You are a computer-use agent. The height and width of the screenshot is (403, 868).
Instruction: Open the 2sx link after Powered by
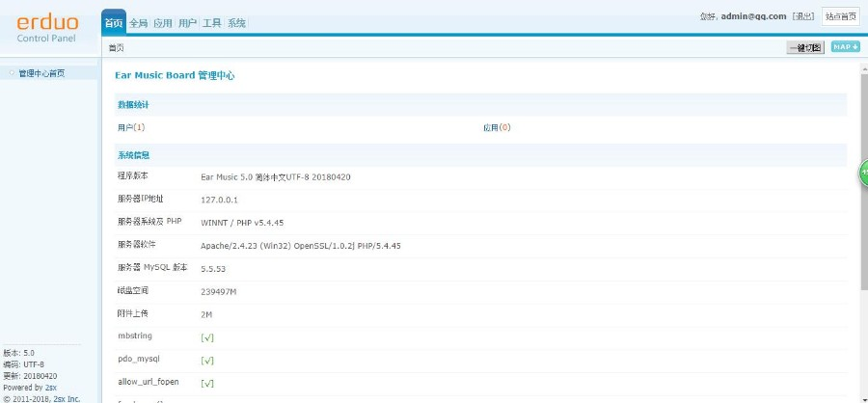51,388
